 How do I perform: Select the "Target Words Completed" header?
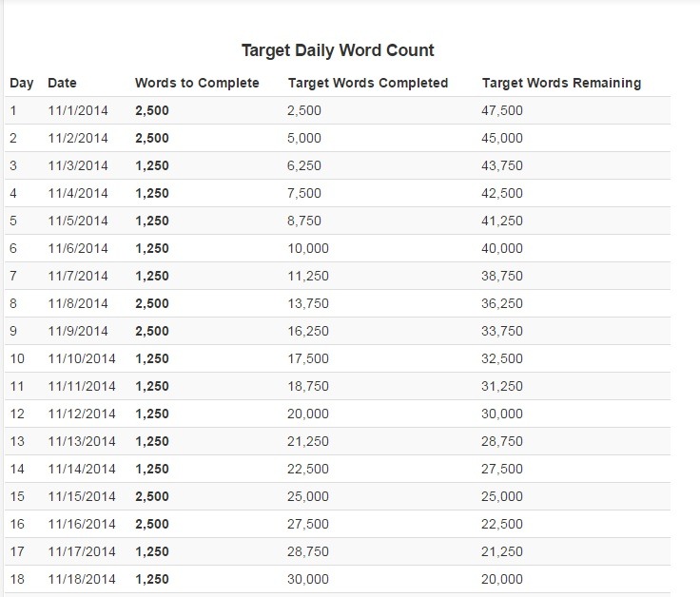(x=367, y=83)
